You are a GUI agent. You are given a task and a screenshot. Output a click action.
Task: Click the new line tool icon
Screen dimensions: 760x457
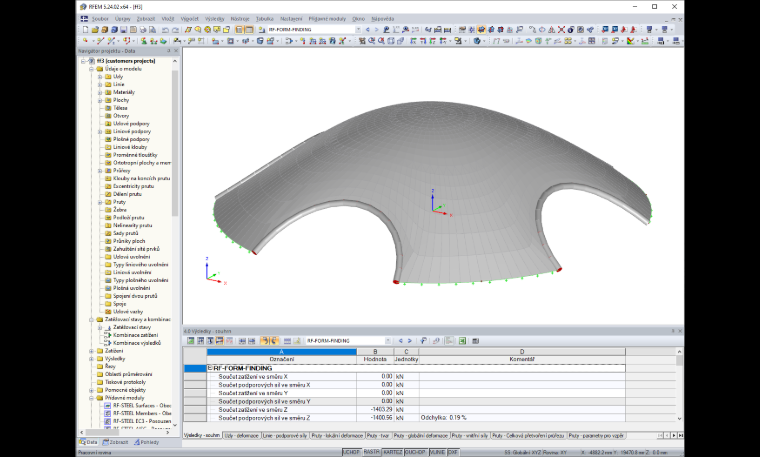click(x=100, y=41)
